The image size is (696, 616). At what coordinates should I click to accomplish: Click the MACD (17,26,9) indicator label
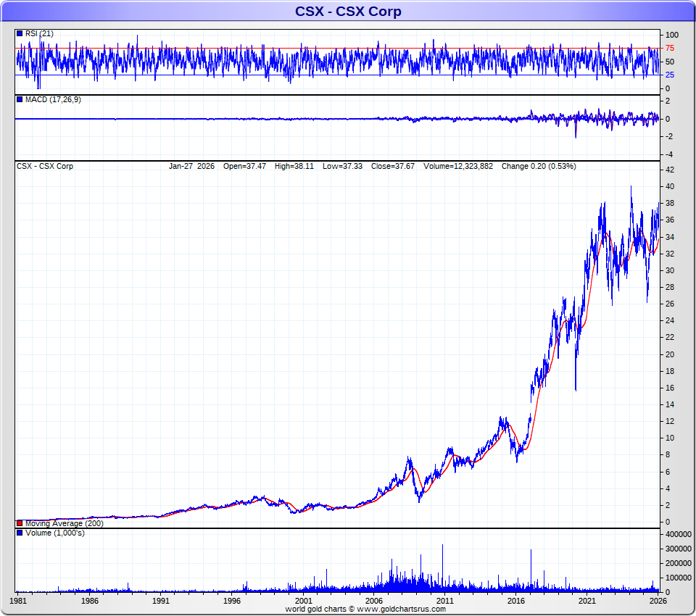tap(53, 99)
